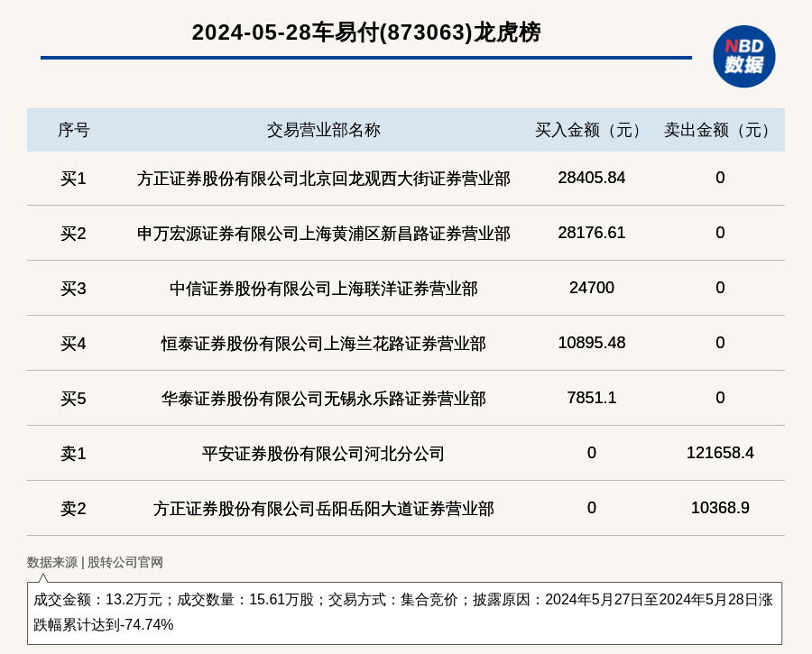
Task: Select the 卖1 row label
Action: (x=73, y=454)
